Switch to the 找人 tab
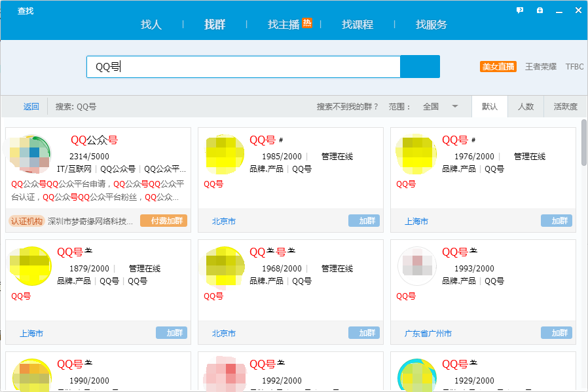Screen dimensions: 588x392 pyautogui.click(x=151, y=24)
